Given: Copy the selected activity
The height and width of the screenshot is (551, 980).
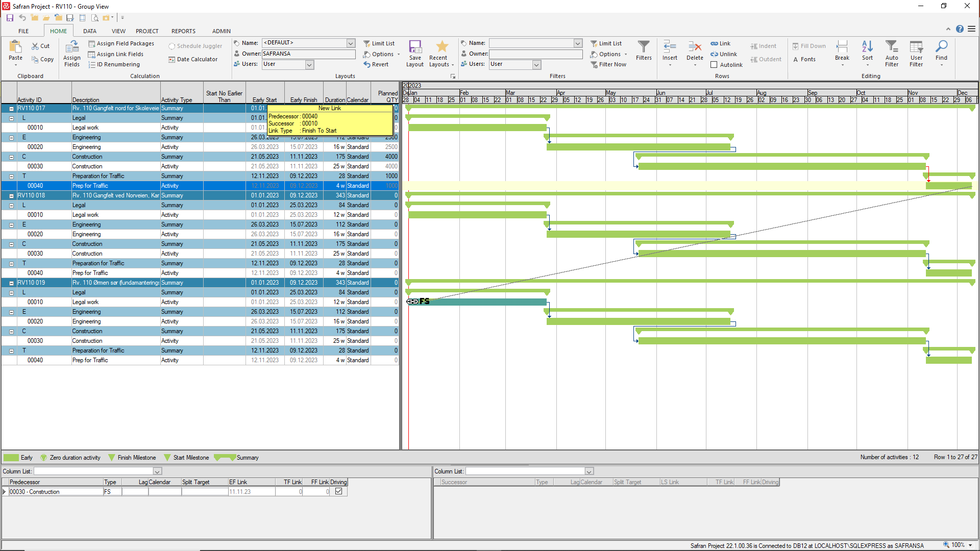Looking at the screenshot, I should 42,59.
